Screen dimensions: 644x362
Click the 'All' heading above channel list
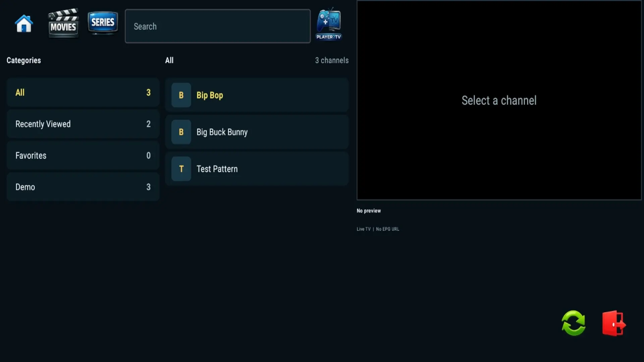[x=169, y=60]
